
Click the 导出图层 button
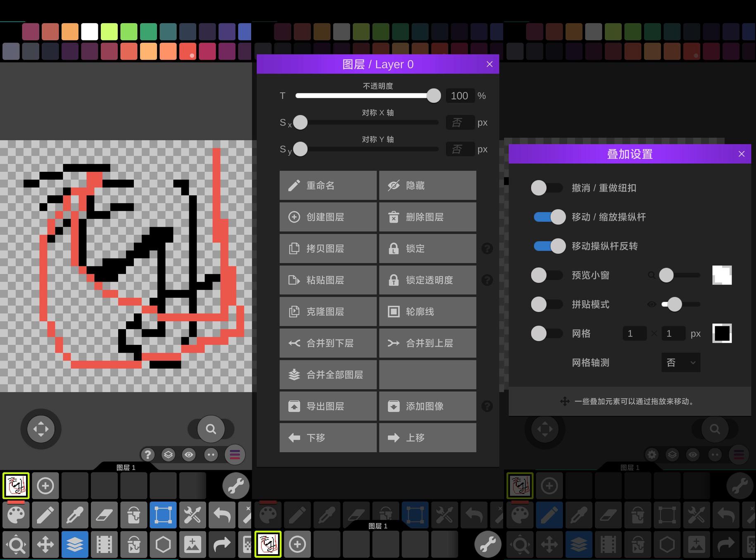tap(328, 406)
